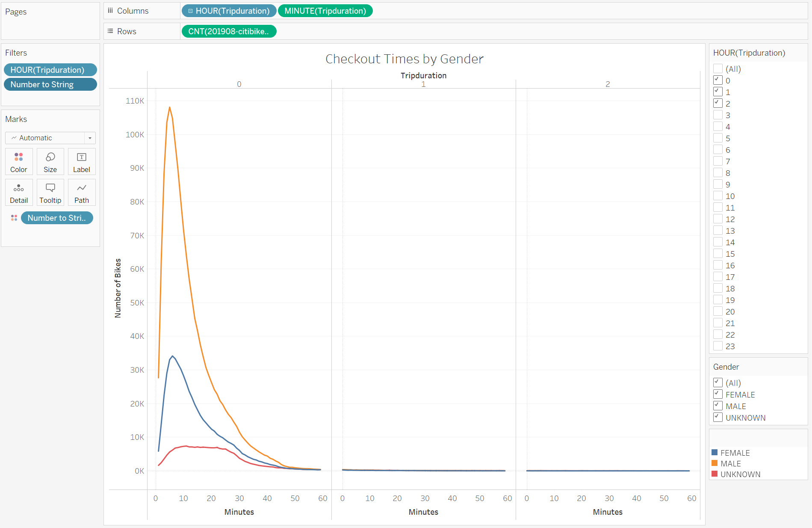This screenshot has height=528, width=812.
Task: Open the Label marks card
Action: [x=81, y=162]
